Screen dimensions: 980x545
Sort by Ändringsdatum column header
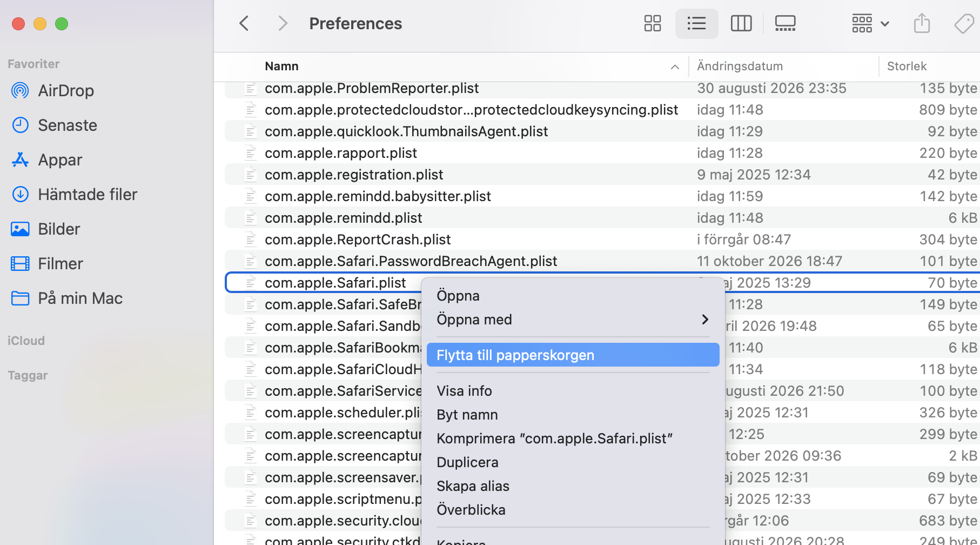(x=740, y=66)
